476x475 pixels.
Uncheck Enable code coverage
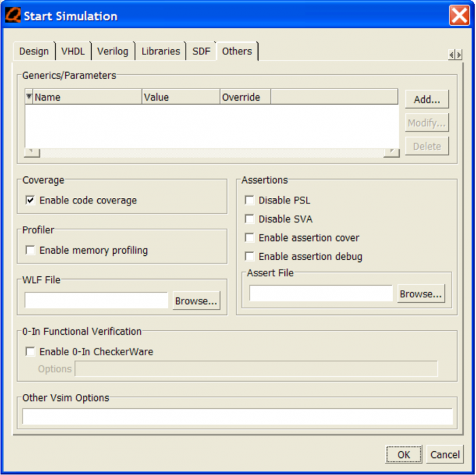click(x=30, y=200)
